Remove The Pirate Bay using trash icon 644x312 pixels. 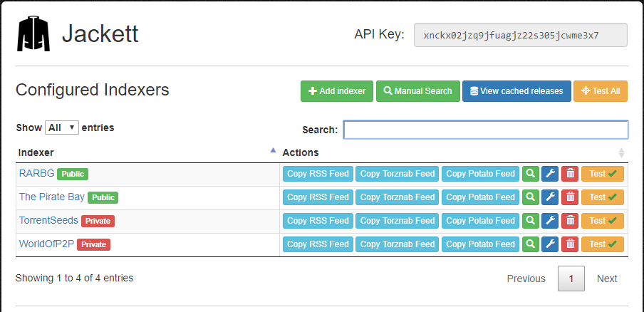point(570,197)
